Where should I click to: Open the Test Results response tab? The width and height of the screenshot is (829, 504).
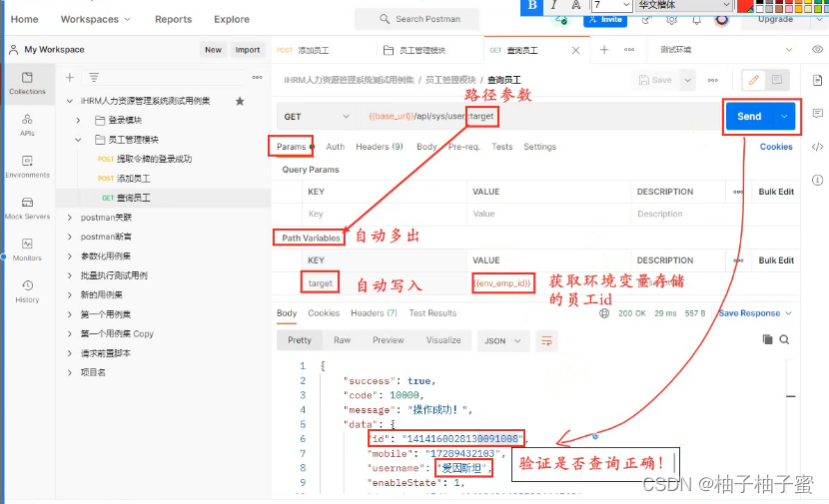432,313
